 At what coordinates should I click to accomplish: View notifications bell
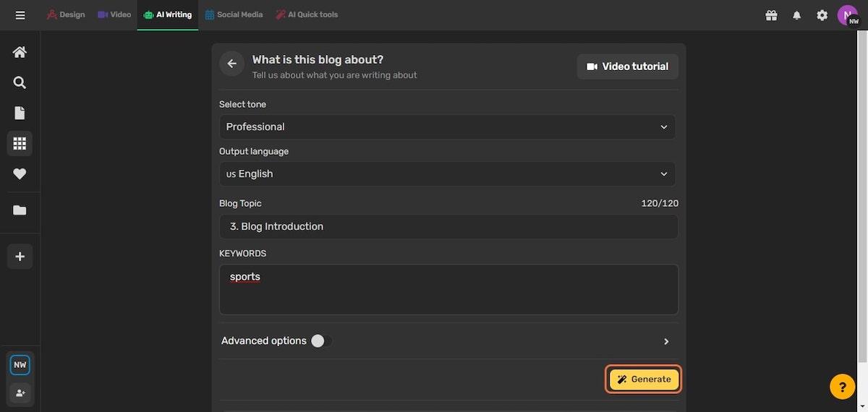(x=796, y=14)
